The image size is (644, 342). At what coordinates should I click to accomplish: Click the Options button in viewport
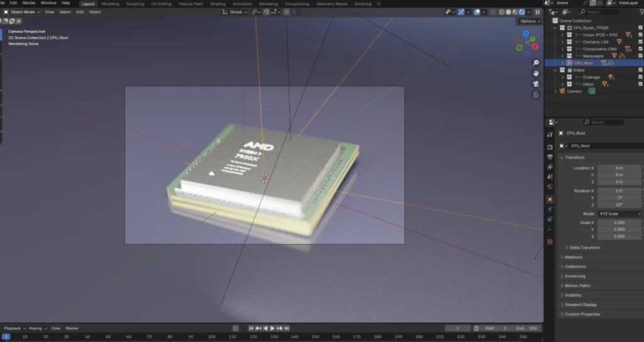[530, 21]
